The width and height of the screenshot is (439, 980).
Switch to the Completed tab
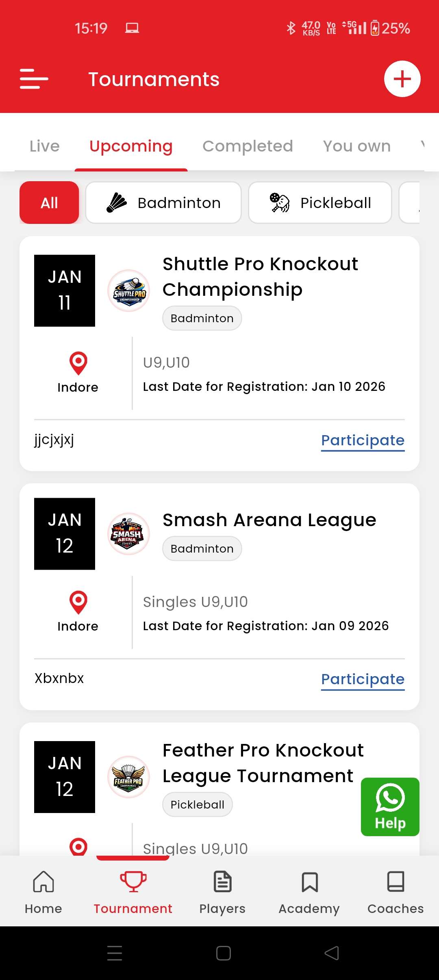pos(248,146)
